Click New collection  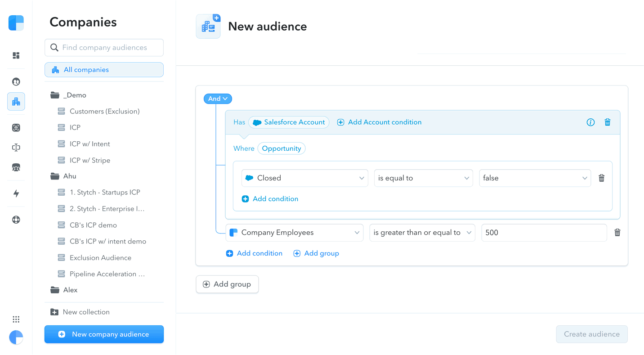pos(80,312)
